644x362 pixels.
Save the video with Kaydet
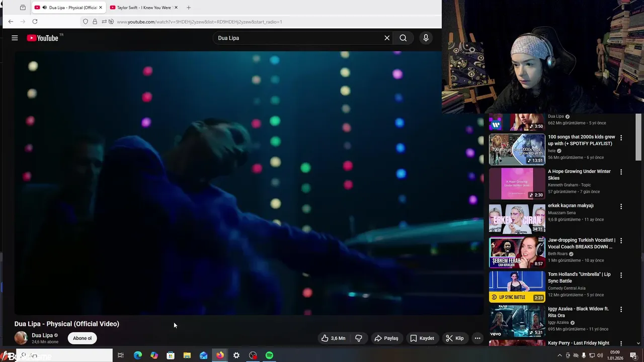[422, 338]
